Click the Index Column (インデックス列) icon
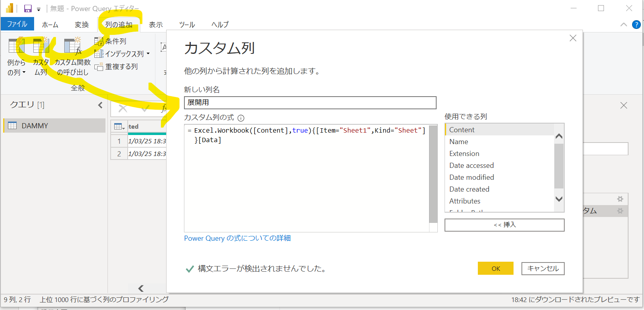 [99, 53]
